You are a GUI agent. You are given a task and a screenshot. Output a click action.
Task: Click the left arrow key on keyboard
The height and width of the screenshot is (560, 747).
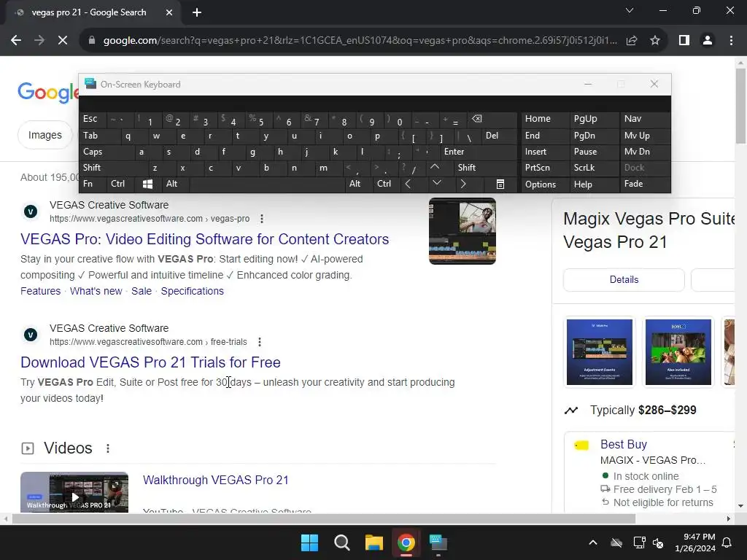(409, 184)
